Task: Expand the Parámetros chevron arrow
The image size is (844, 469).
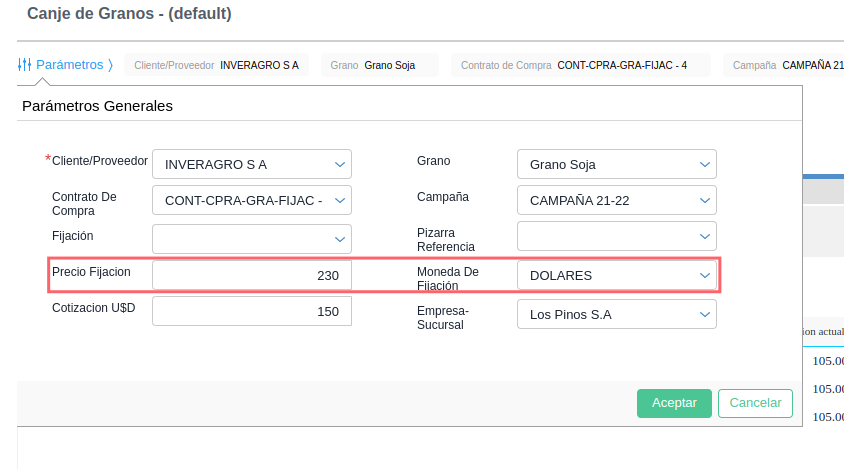Action: pyautogui.click(x=110, y=65)
